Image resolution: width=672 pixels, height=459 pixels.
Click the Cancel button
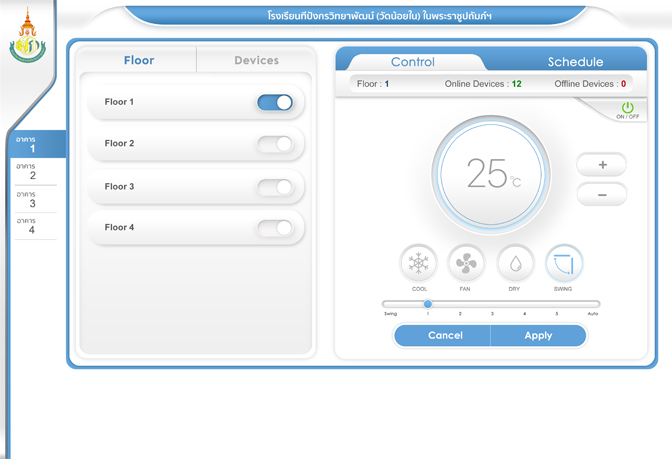click(x=445, y=336)
